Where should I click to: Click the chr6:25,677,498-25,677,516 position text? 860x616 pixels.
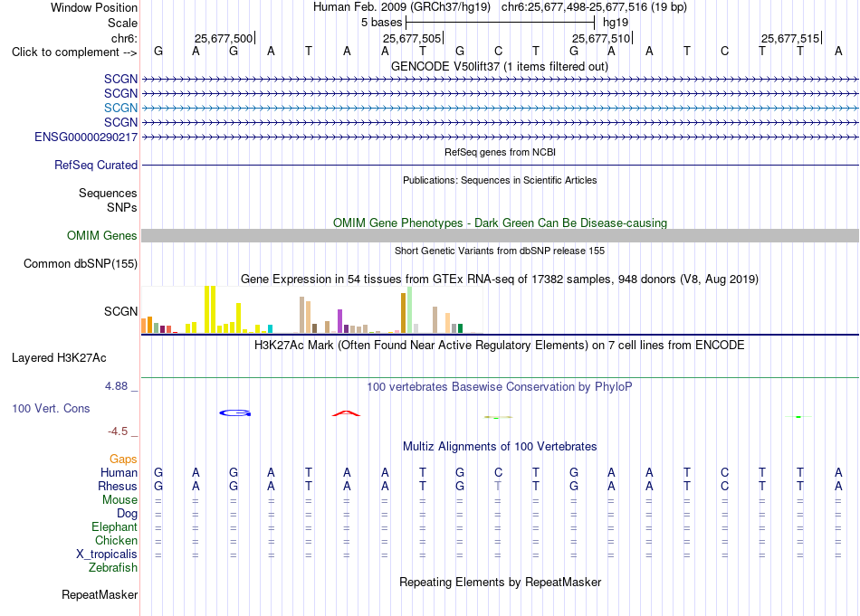coord(594,7)
